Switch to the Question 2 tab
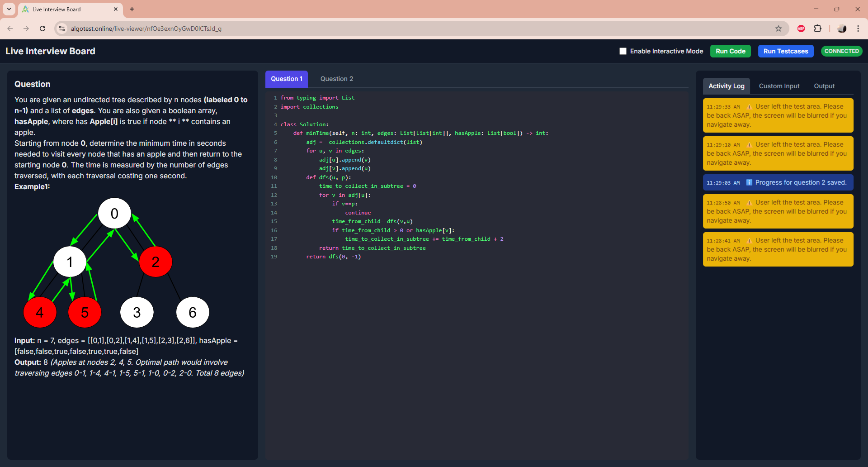This screenshot has height=467, width=868. click(x=336, y=79)
